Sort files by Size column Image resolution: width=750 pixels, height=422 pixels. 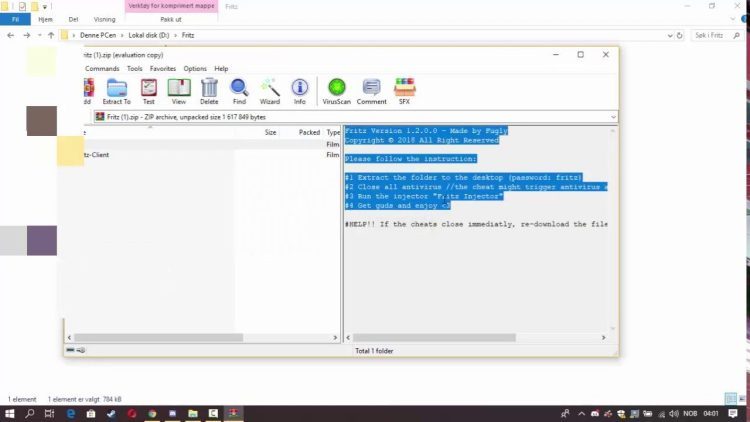[270, 132]
